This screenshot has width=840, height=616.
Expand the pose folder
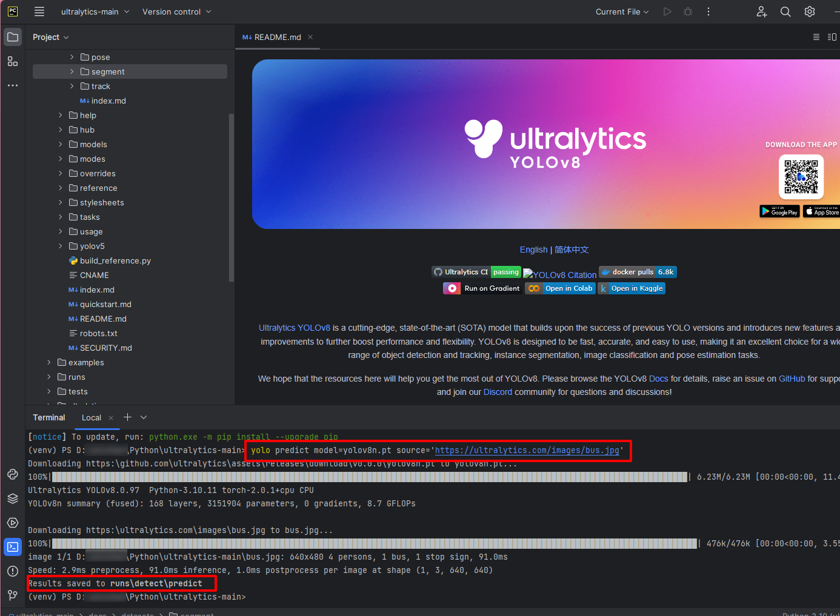(x=72, y=57)
